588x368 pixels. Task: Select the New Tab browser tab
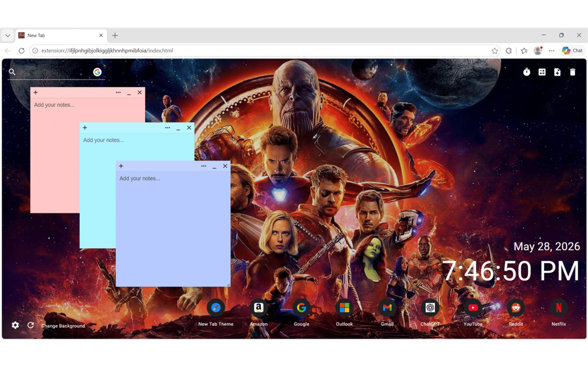pyautogui.click(x=61, y=35)
